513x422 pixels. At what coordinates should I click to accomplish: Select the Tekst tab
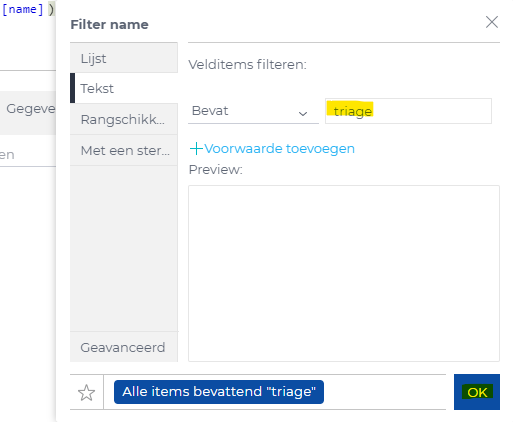[x=124, y=88]
